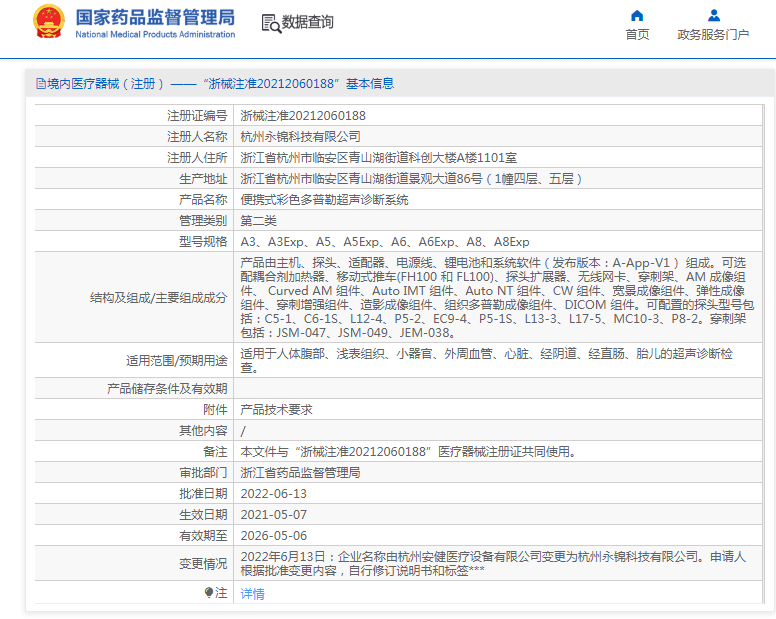Image resolution: width=776 pixels, height=619 pixels.
Task: Click the NMPA national emblem logo
Action: 48,21
